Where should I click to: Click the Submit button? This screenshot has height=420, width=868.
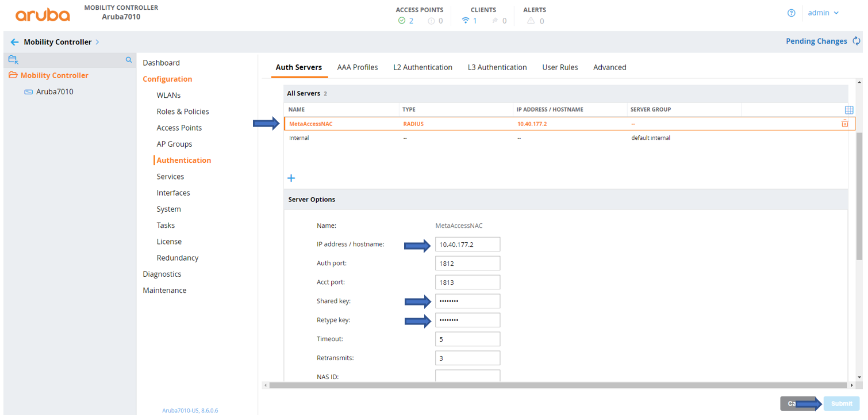842,403
